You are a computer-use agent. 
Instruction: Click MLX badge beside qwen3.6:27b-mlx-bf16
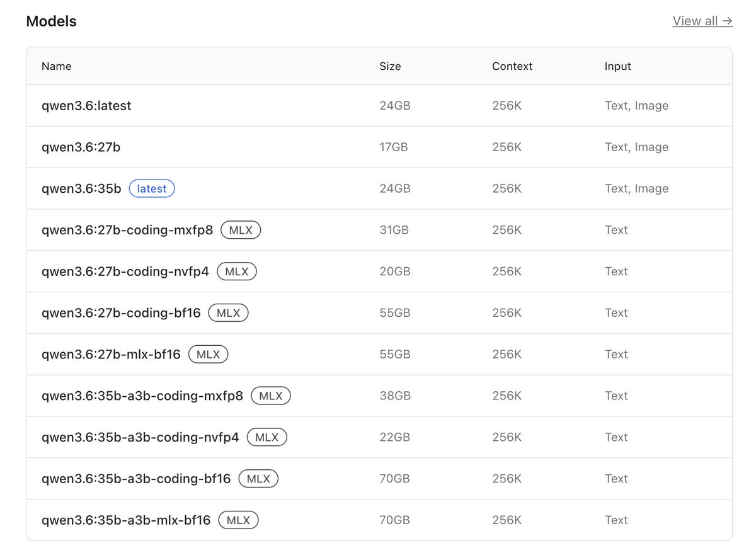tap(208, 355)
